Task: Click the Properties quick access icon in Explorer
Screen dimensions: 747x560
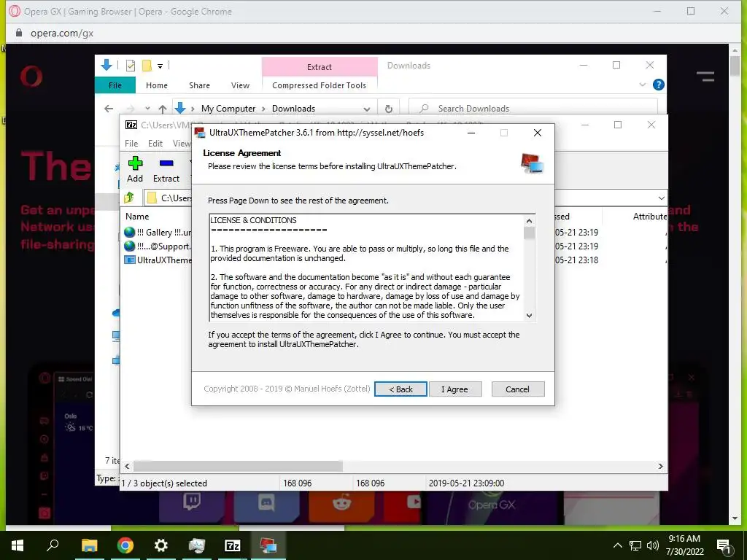Action: point(131,66)
